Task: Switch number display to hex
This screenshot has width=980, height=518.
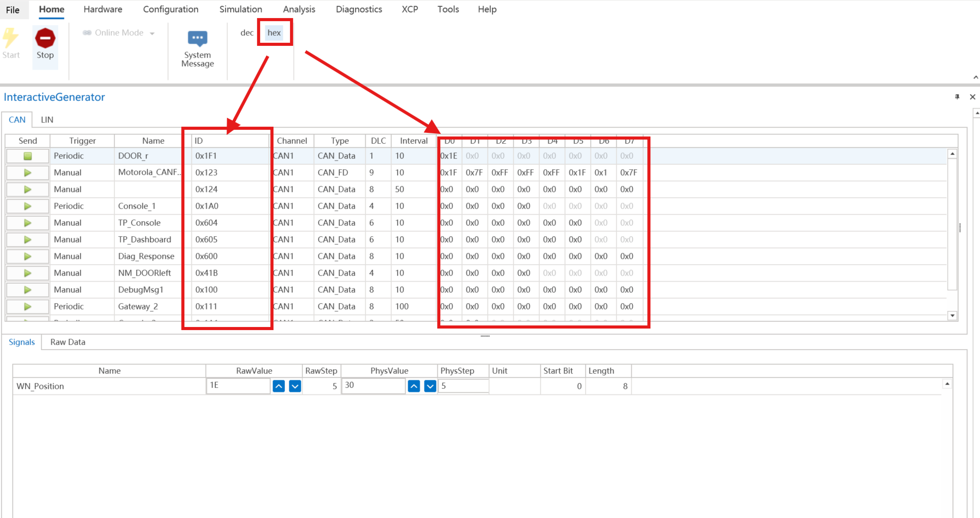Action: click(x=274, y=33)
